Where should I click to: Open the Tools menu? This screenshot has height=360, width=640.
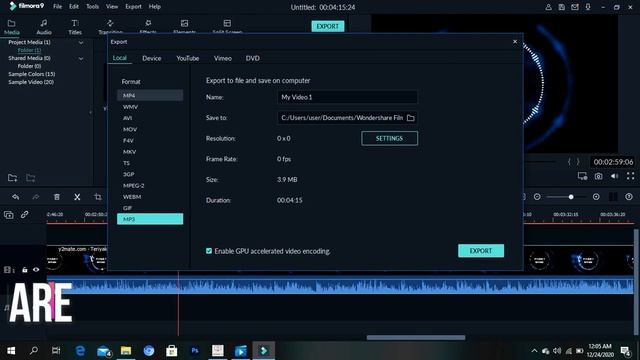pos(92,7)
